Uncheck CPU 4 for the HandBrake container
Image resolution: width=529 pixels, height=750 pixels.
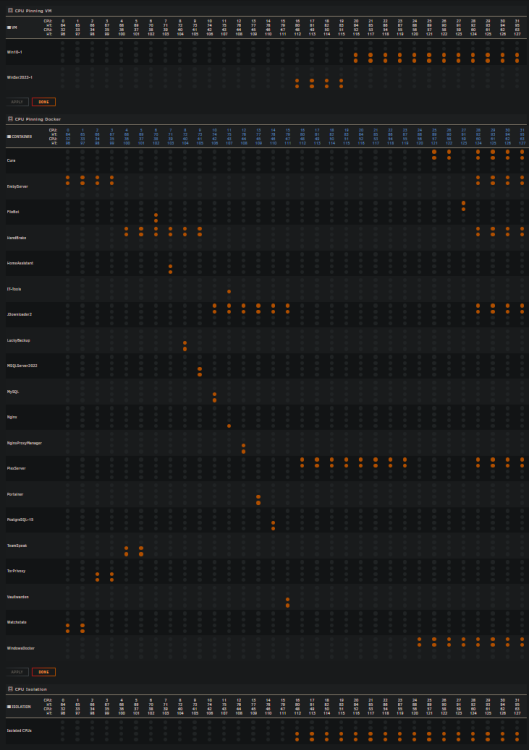pyautogui.click(x=126, y=229)
